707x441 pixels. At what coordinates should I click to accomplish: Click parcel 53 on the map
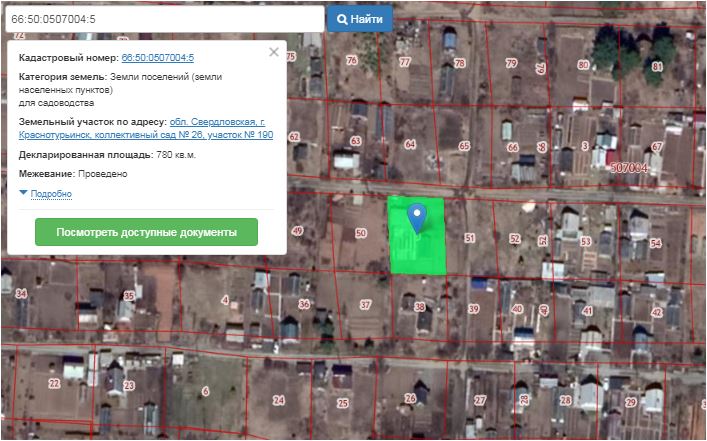(586, 241)
